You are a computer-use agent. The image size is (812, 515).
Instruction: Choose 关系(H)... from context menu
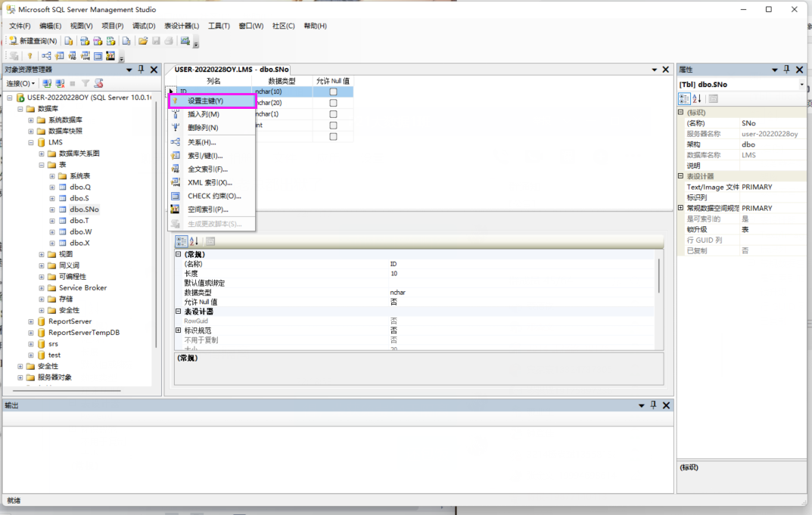[211, 142]
